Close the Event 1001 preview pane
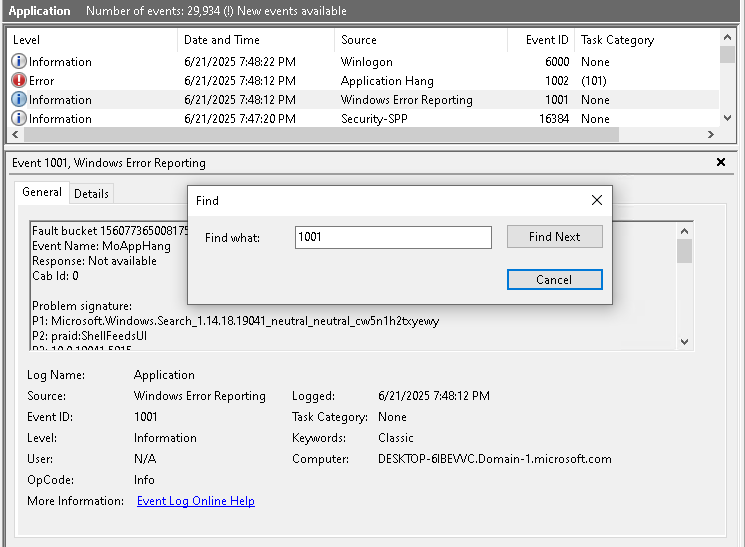 point(721,163)
